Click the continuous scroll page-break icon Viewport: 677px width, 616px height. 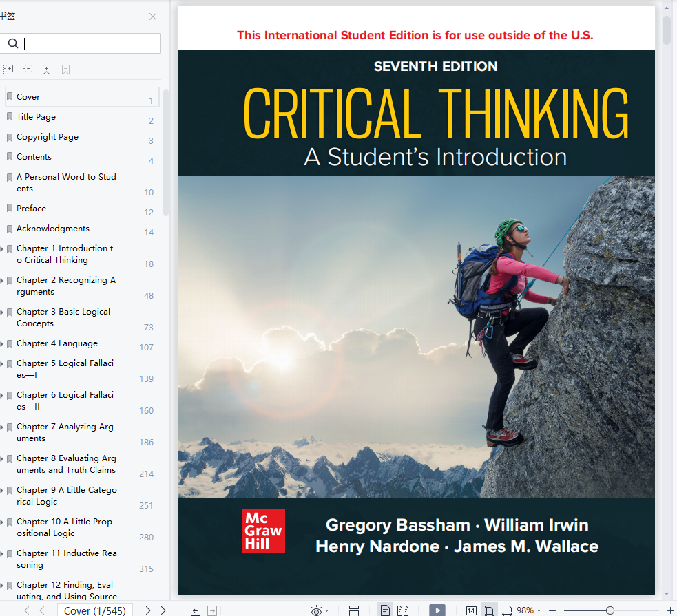[354, 610]
